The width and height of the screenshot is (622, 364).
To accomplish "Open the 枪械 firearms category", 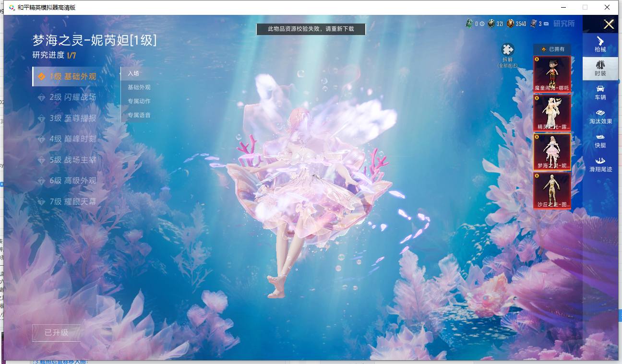I will click(x=600, y=44).
